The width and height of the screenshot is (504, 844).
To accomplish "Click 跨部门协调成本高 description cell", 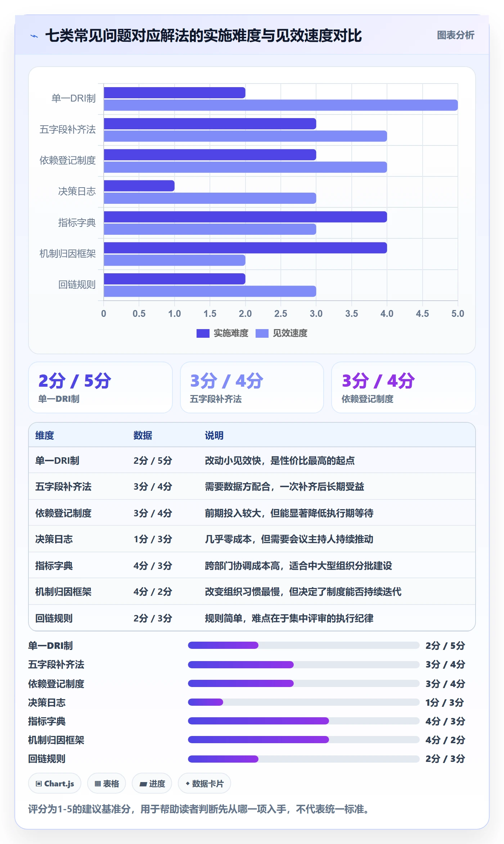I will (298, 566).
